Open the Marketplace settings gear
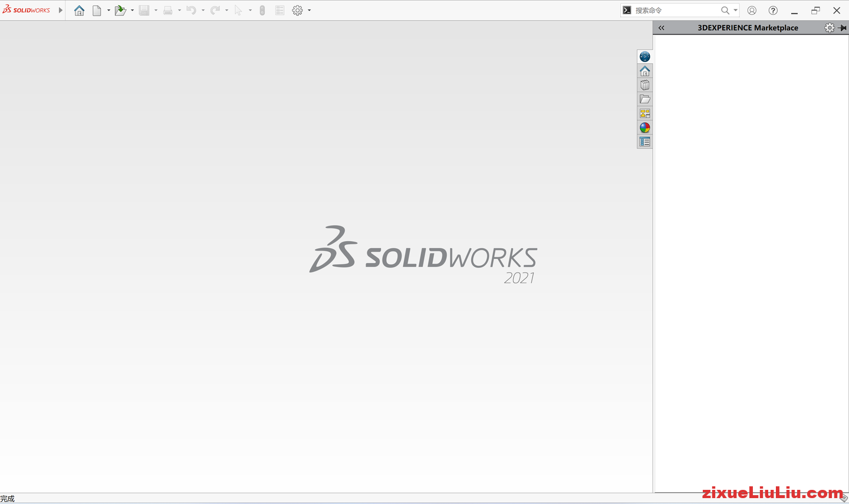The width and height of the screenshot is (849, 504). [830, 28]
